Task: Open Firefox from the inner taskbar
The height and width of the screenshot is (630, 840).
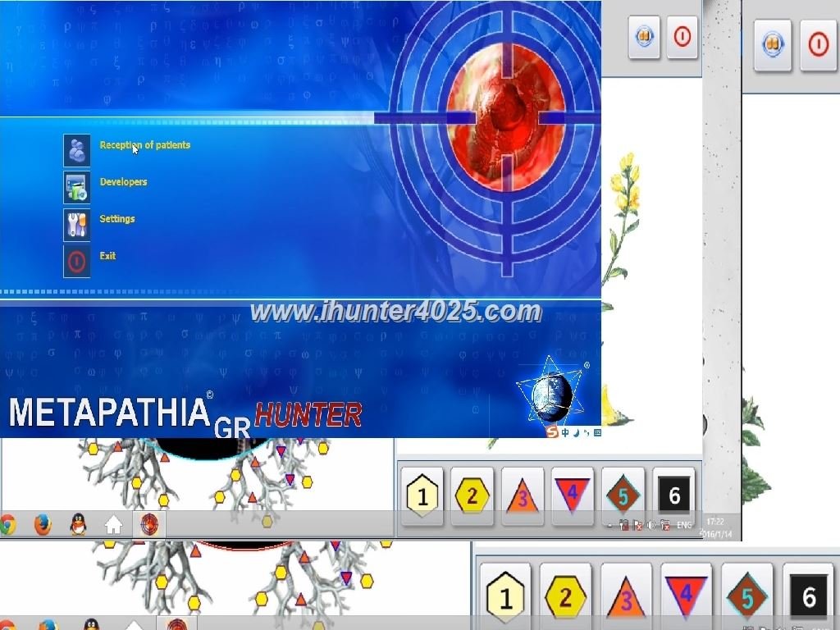Action: point(43,524)
